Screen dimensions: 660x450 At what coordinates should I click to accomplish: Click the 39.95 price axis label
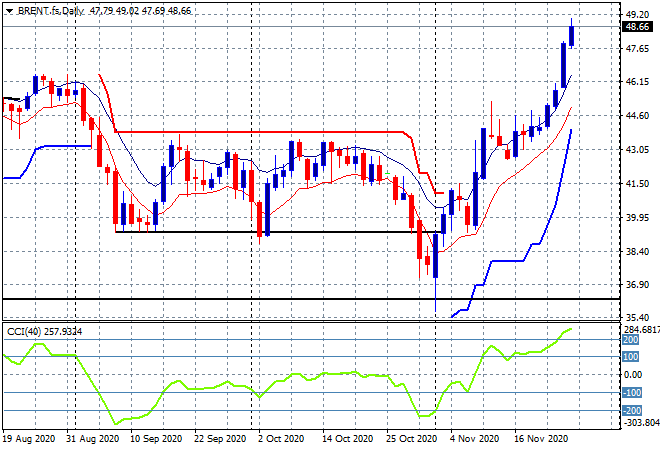pos(637,218)
